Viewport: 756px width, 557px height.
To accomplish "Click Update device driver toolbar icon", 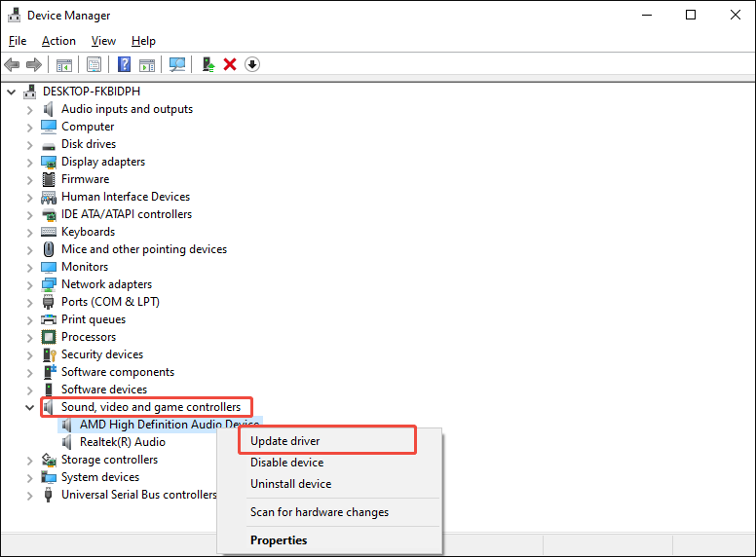I will (x=208, y=64).
